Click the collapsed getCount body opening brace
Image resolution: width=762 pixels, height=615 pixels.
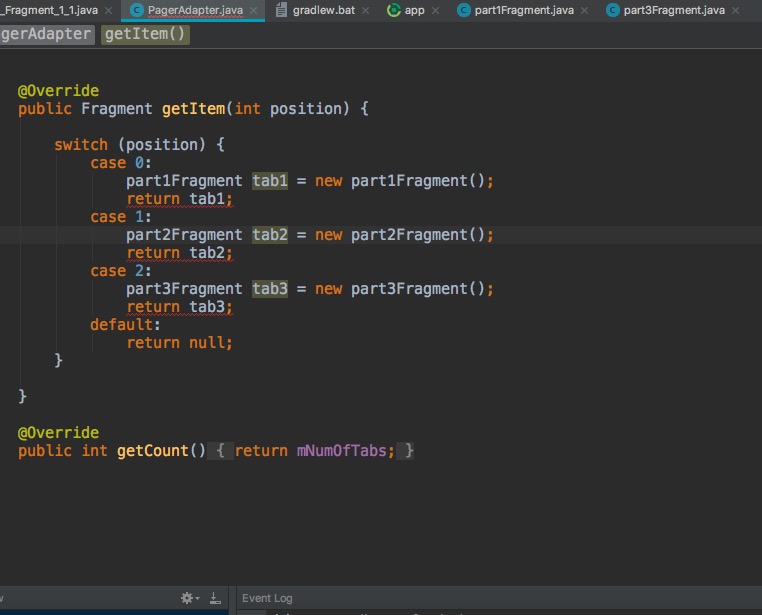[x=220, y=451]
